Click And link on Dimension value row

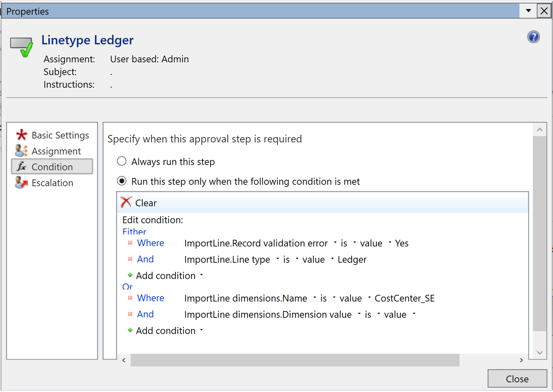[x=145, y=314]
